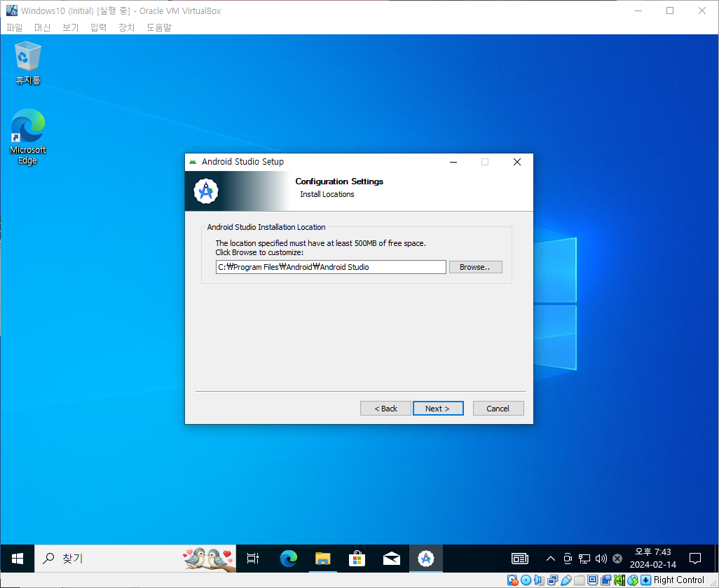Open VirtualBox 입력 menu
The height and width of the screenshot is (588, 719).
[x=99, y=27]
